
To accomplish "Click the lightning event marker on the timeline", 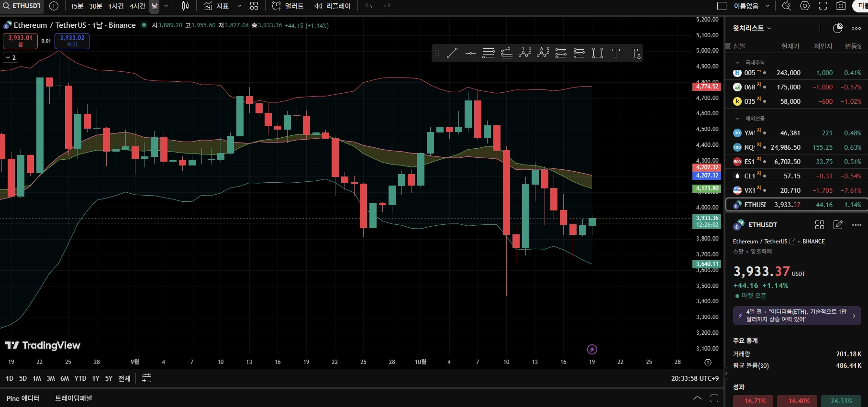I will click(592, 349).
